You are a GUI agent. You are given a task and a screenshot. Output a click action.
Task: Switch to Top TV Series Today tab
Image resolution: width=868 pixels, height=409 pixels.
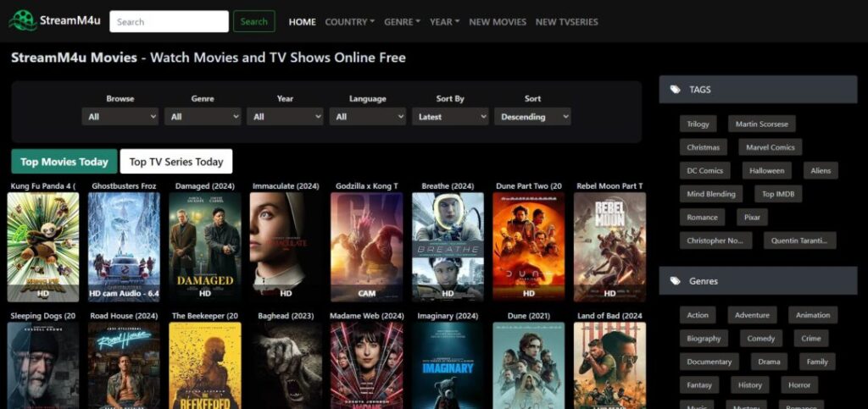176,162
